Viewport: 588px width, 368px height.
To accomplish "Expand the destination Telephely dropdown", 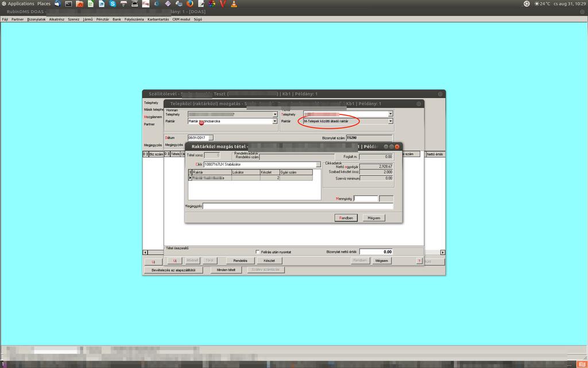I will 390,114.
